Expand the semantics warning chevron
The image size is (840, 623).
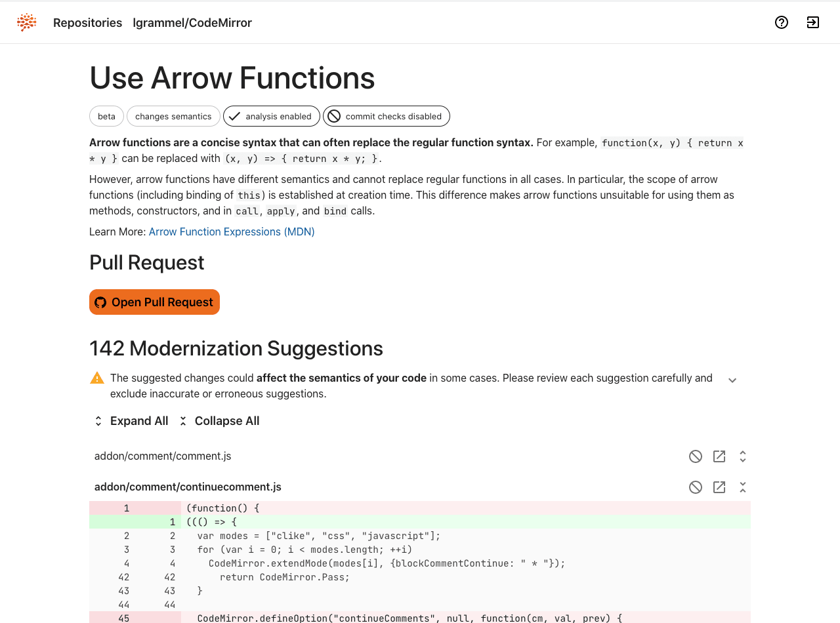pos(732,380)
